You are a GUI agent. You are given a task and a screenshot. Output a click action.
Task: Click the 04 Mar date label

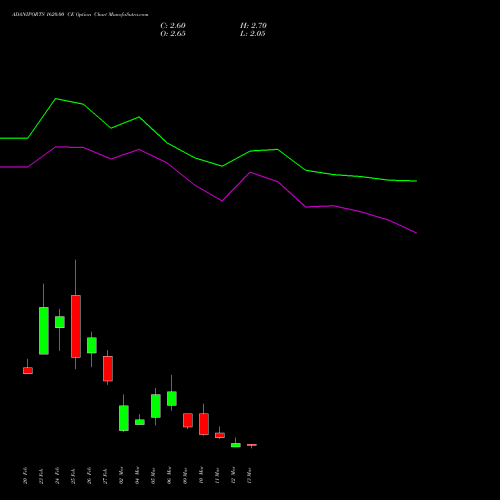[x=138, y=475]
